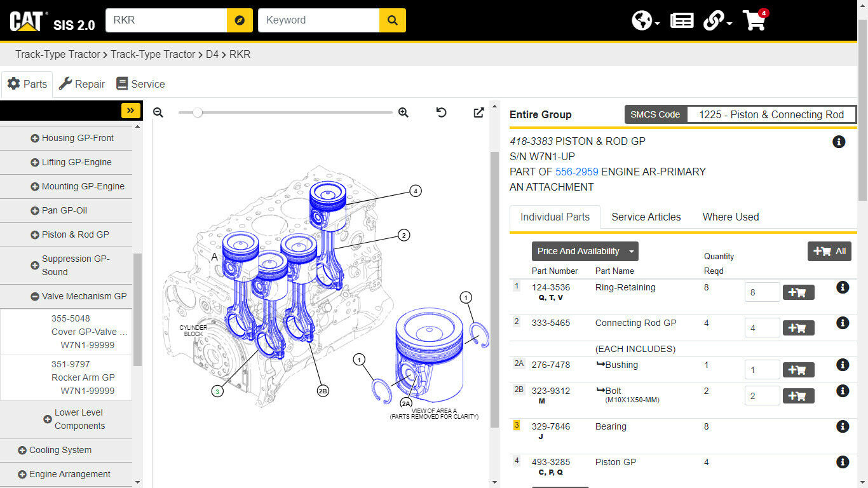
Task: Click the zoom-in magnifier above the diagram
Action: coord(403,112)
